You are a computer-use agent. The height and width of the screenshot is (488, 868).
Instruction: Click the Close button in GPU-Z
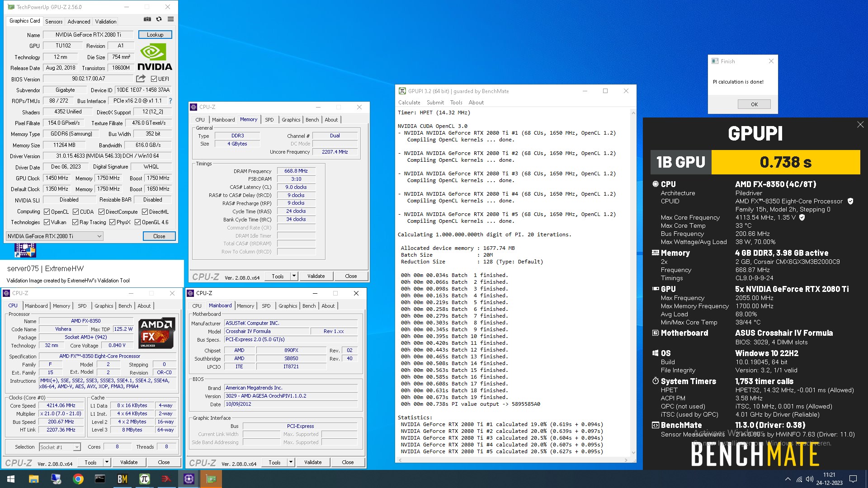[x=159, y=236]
